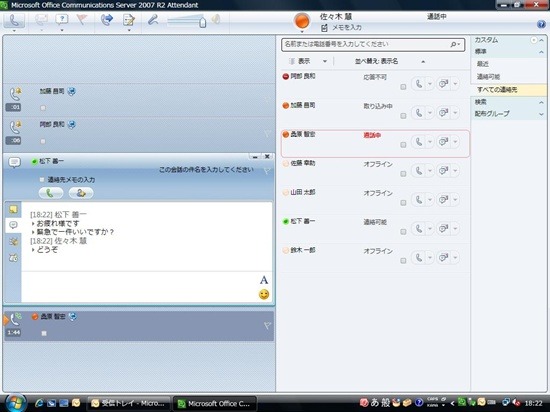This screenshot has height=412, width=550.
Task: Click the メモを入力 link
Action: [x=347, y=28]
